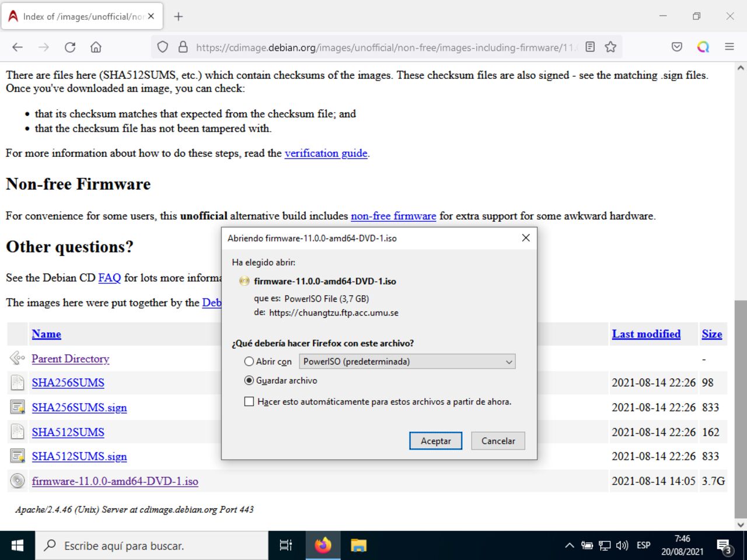Screen dimensions: 747x560
Task: Open the Parent Directory link
Action: coord(71,359)
